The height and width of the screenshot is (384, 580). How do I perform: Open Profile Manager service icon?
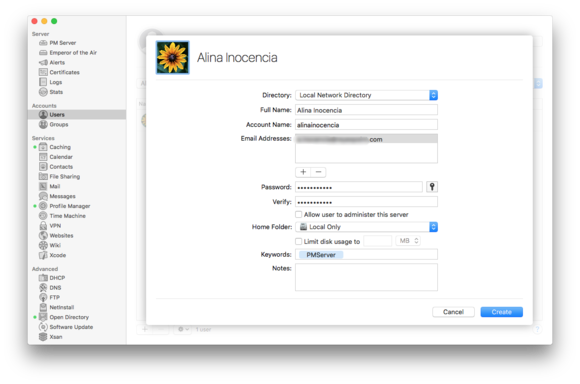(43, 206)
